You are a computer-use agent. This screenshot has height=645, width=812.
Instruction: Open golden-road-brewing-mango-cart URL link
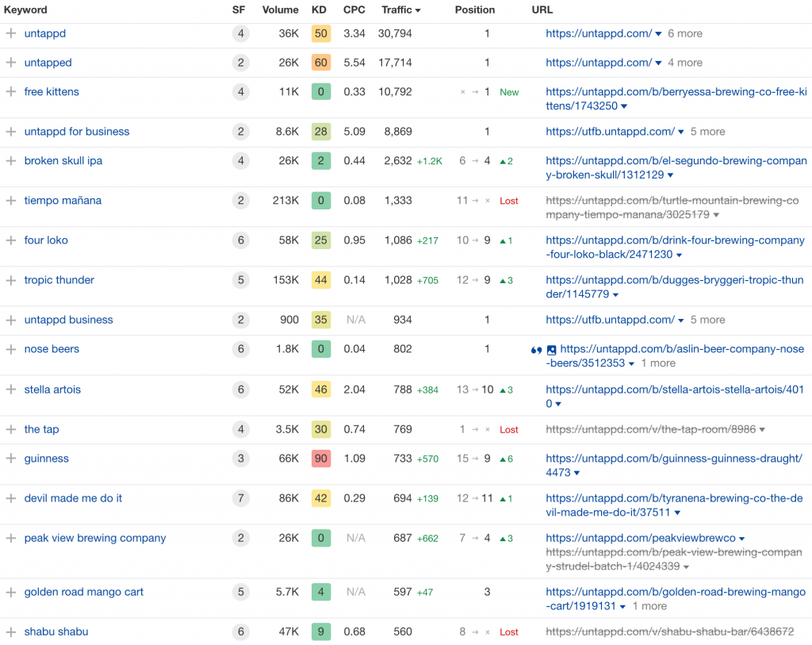pos(676,599)
